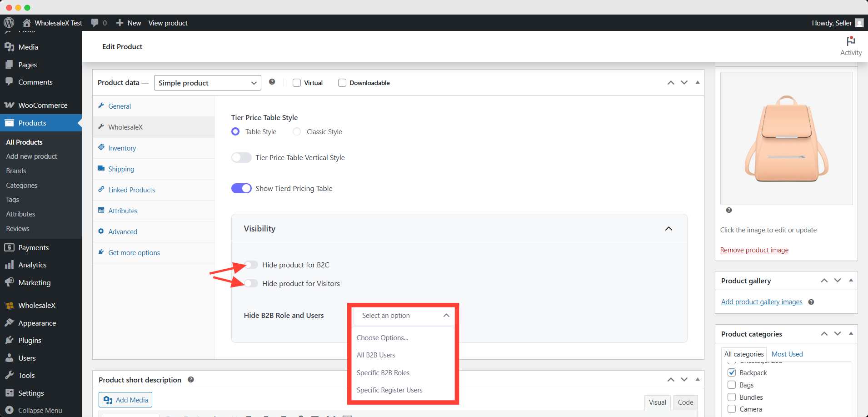Move Product data panel down

[x=684, y=82]
